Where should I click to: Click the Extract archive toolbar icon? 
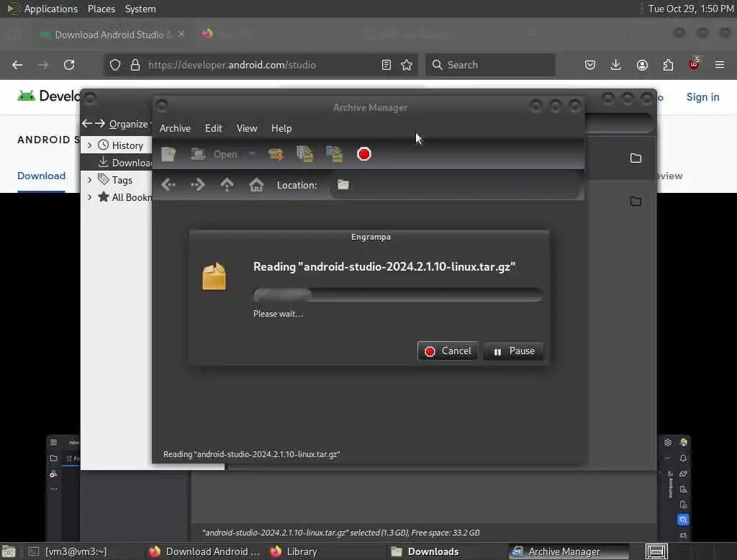[276, 154]
